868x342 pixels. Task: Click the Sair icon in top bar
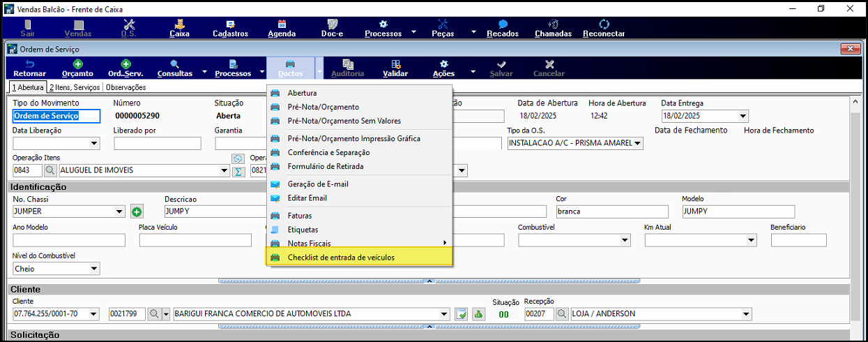pyautogui.click(x=27, y=29)
